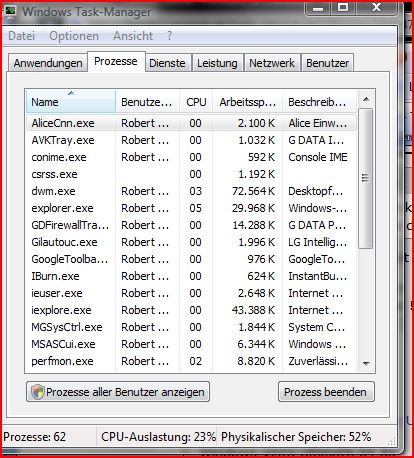Viewport: 414px width, 458px height.
Task: Click the 'Desktopf...' description cell
Action: [x=315, y=191]
